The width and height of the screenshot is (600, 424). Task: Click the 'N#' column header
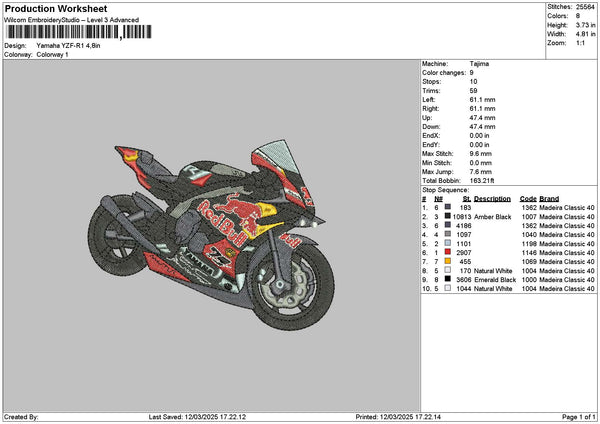click(x=438, y=199)
